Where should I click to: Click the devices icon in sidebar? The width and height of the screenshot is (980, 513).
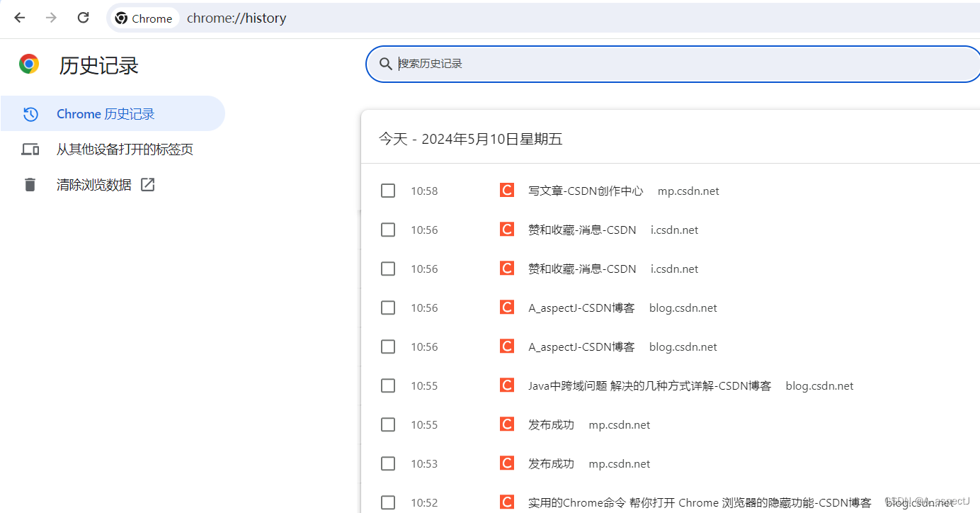tap(30, 149)
